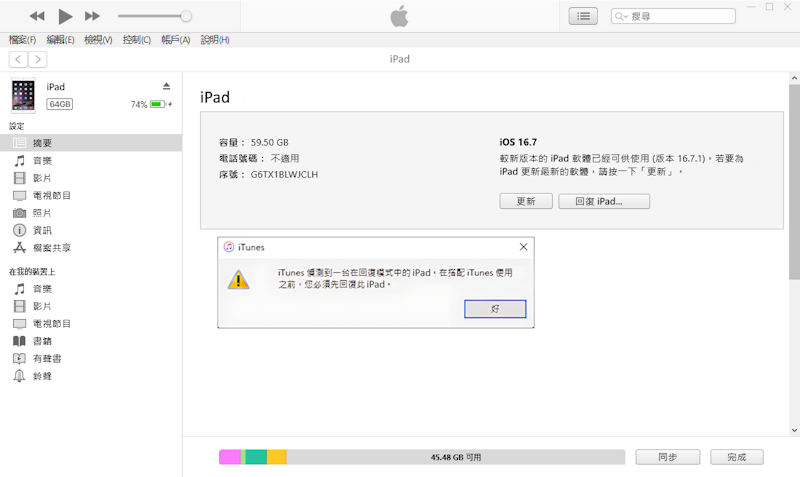
Task: Focus the 搜尋 search field
Action: click(673, 16)
